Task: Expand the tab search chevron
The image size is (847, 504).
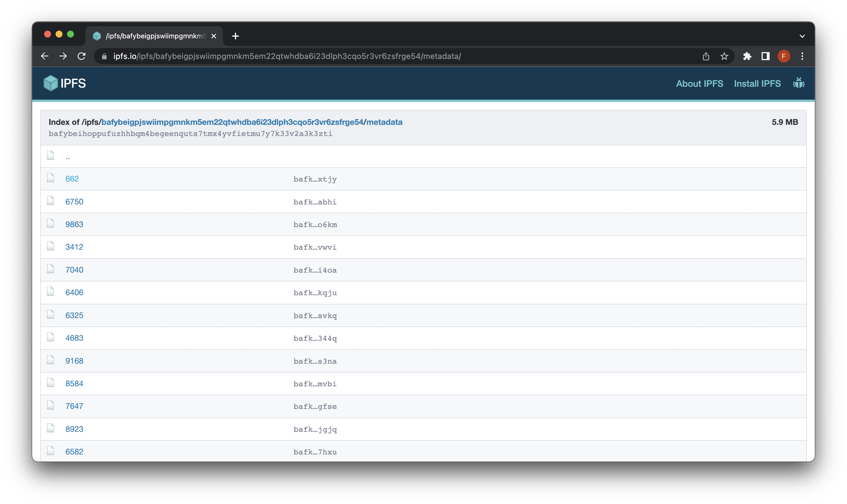Action: click(x=802, y=36)
